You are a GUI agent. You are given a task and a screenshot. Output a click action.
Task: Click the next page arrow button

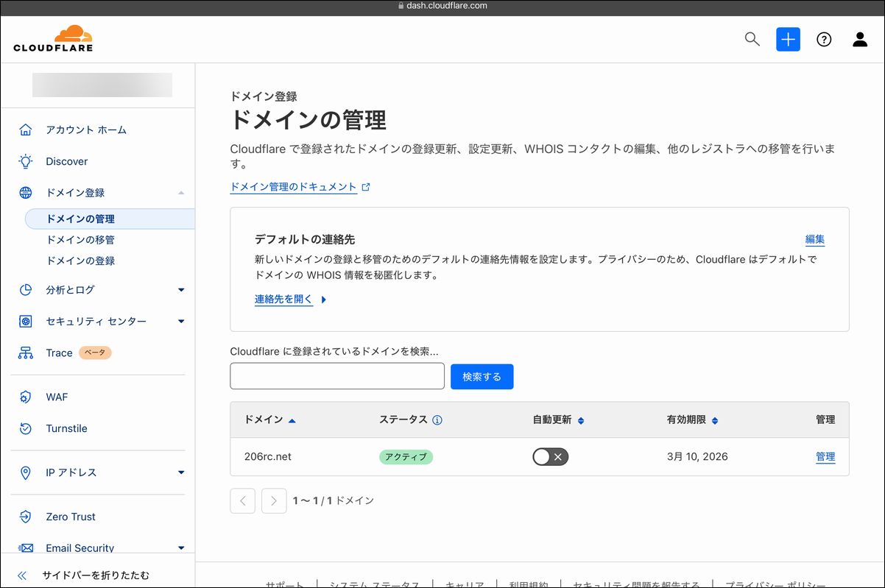point(274,500)
